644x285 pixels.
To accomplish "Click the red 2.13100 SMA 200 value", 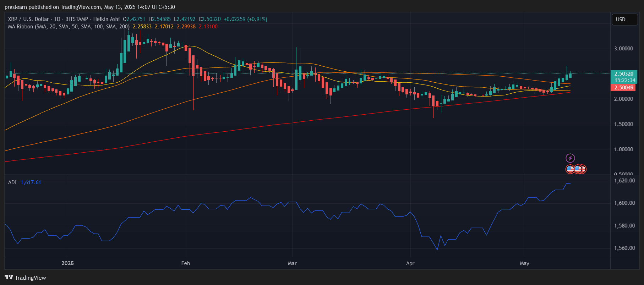I will (208, 27).
